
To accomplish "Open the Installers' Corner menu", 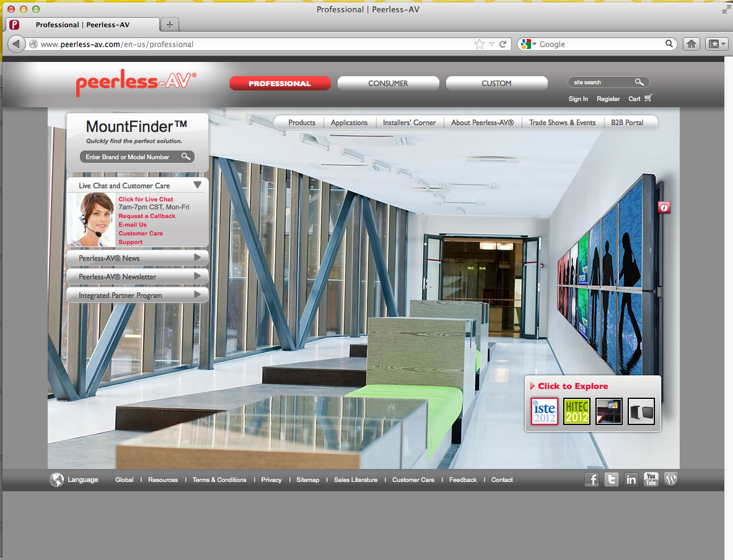I will click(409, 123).
